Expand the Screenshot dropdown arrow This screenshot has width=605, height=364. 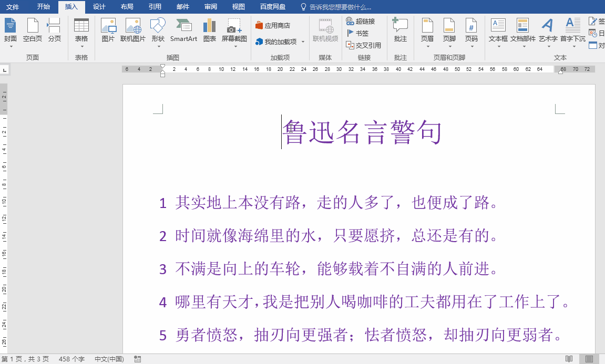[235, 47]
